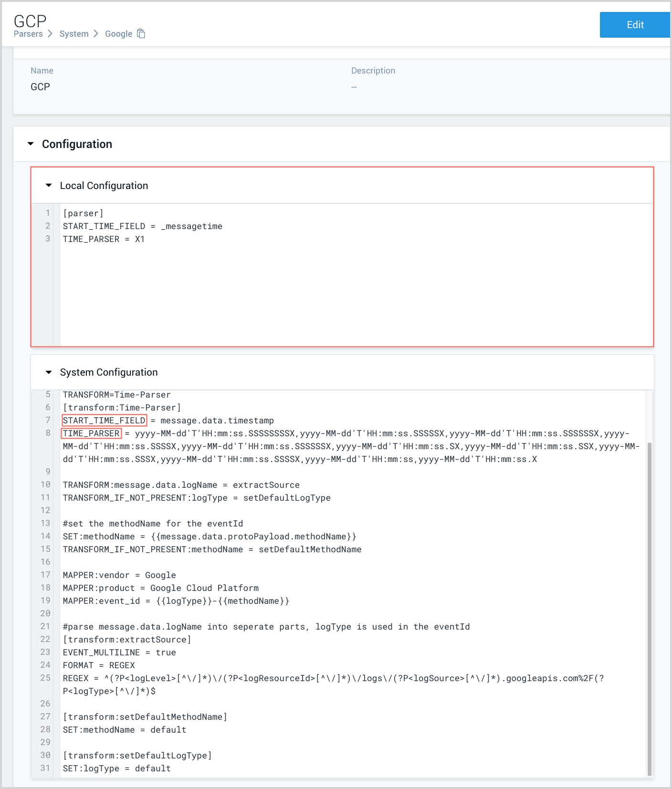The image size is (672, 789).
Task: Click the GCP name value
Action: click(x=40, y=87)
